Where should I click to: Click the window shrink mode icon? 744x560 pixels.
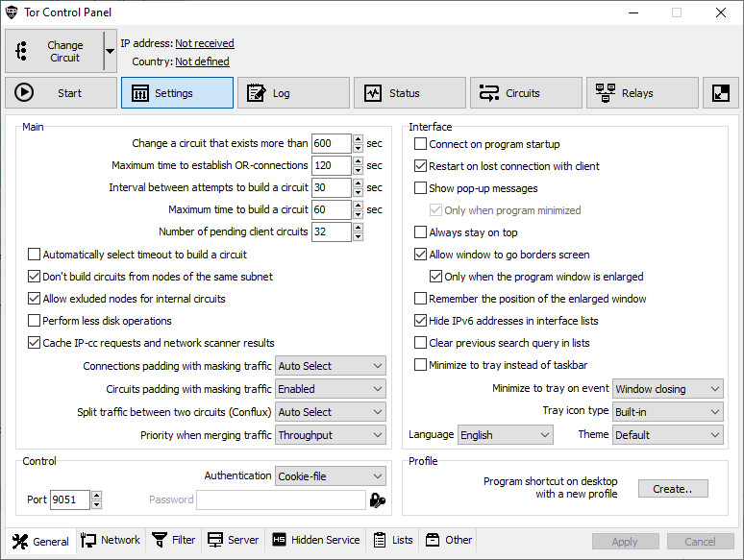coord(720,93)
